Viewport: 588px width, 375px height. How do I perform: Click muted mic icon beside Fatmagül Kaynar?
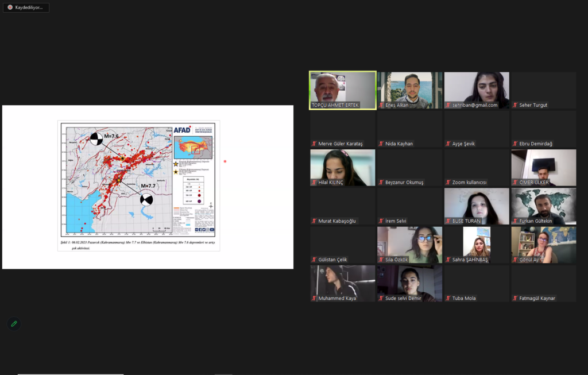pos(515,298)
